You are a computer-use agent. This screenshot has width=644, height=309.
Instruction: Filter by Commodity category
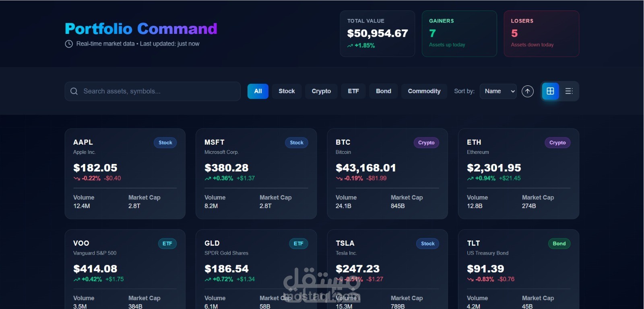(x=424, y=91)
